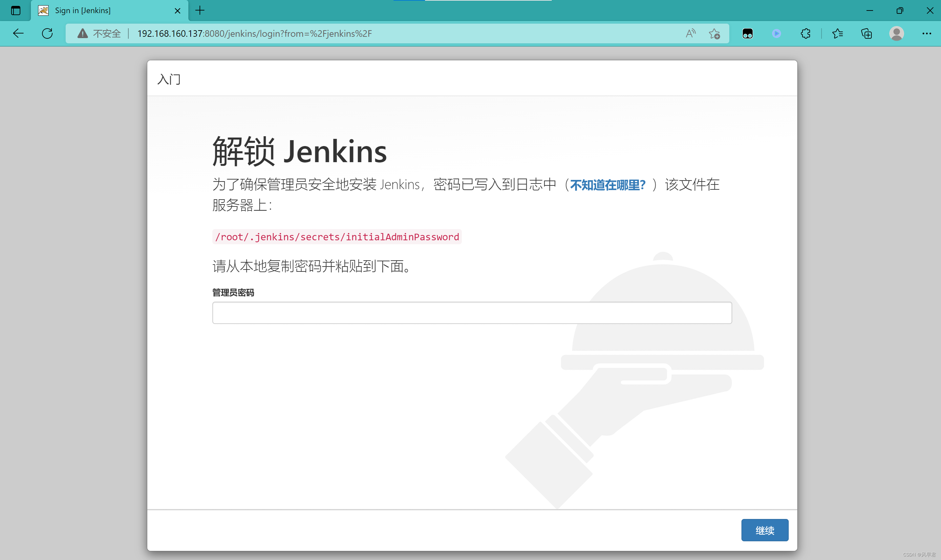Screen dimensions: 941x560
Task: Click the initialAdminPassword file path text
Action: click(x=337, y=237)
